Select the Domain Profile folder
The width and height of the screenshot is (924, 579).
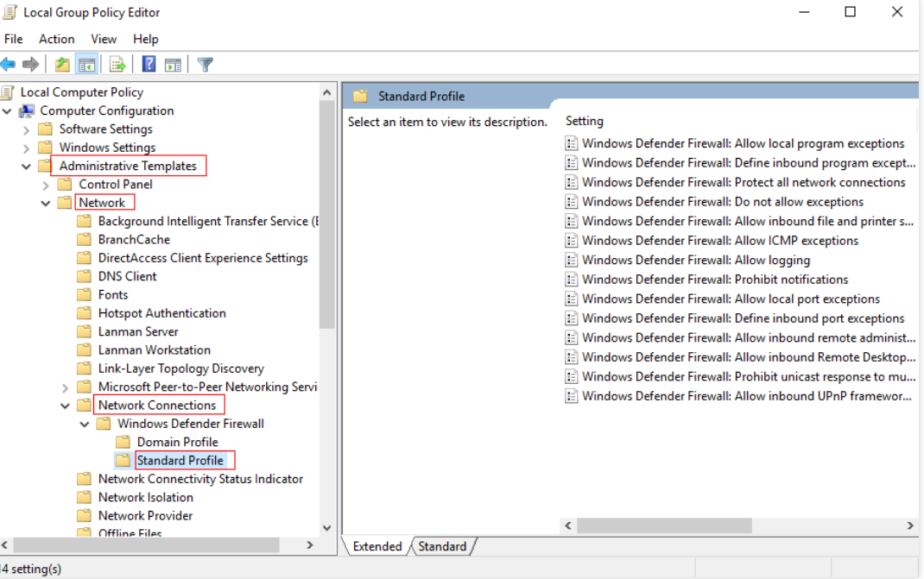177,442
